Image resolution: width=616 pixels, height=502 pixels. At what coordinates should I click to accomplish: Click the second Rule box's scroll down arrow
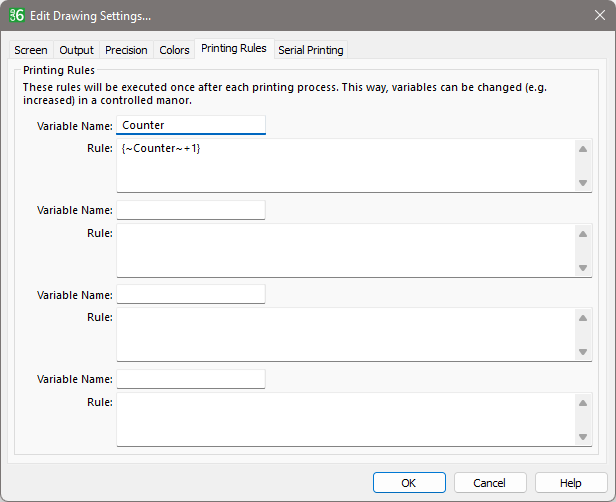point(583,268)
